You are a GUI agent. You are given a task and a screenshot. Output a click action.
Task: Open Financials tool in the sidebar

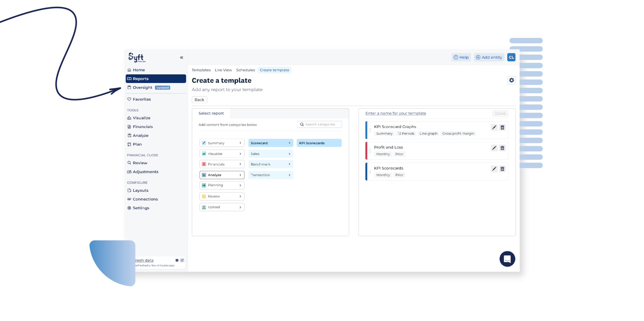156,127
